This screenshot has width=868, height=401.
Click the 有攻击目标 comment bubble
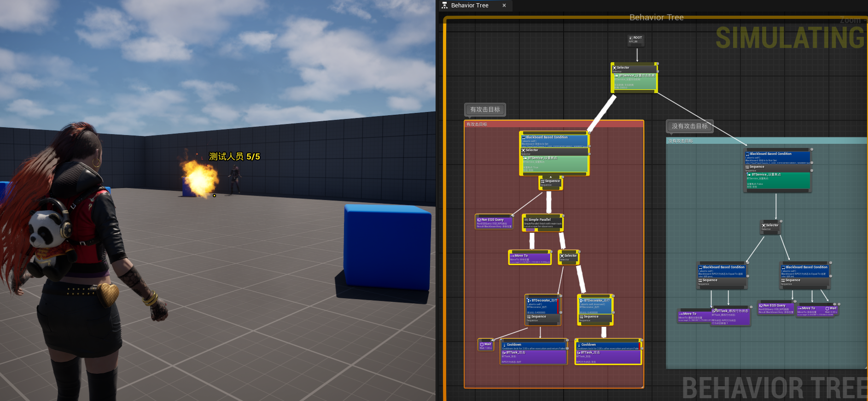(x=485, y=110)
